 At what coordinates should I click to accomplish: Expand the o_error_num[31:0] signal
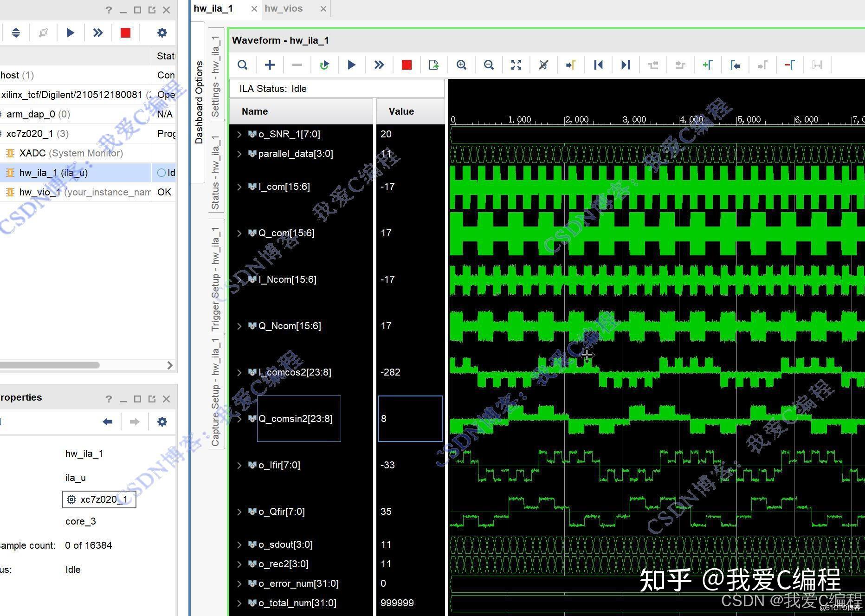click(x=239, y=584)
